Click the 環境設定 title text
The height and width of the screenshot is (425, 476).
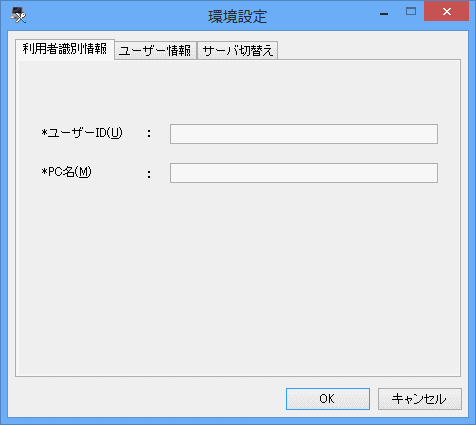pos(237,16)
